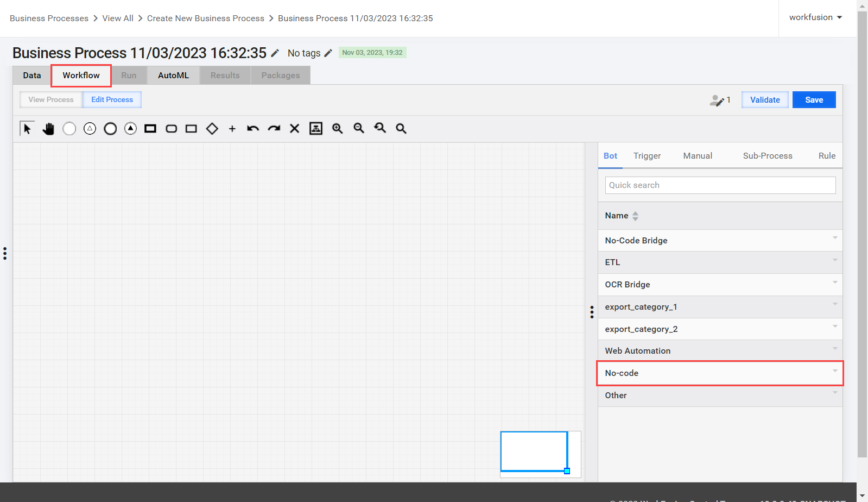Click the Nov 03, 2023, 19:32 date badge

click(372, 53)
